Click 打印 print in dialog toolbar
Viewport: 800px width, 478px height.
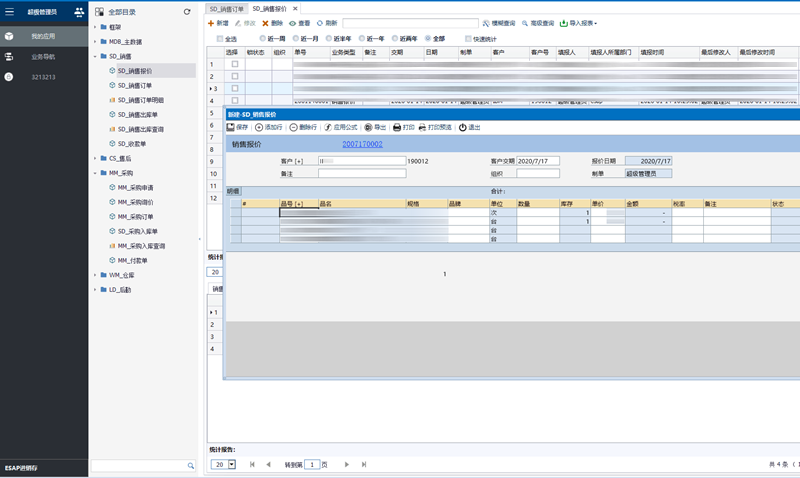404,127
